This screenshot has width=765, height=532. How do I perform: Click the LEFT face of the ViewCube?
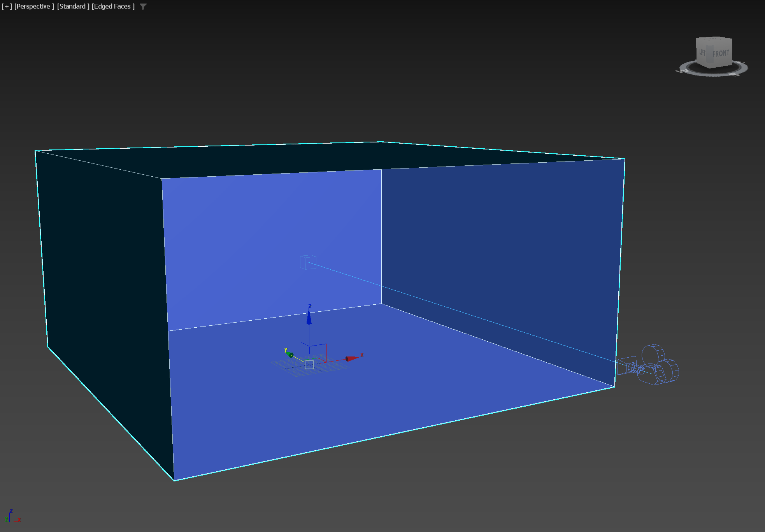(702, 52)
